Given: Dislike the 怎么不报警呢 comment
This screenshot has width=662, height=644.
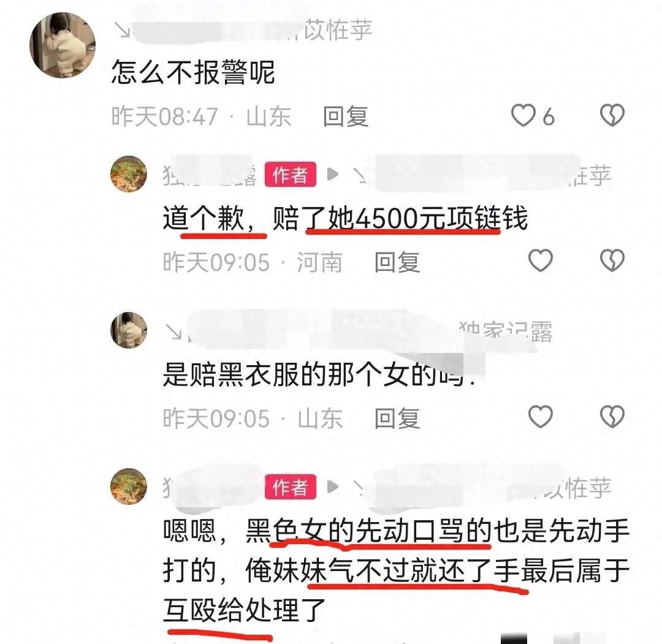Looking at the screenshot, I should [612, 115].
